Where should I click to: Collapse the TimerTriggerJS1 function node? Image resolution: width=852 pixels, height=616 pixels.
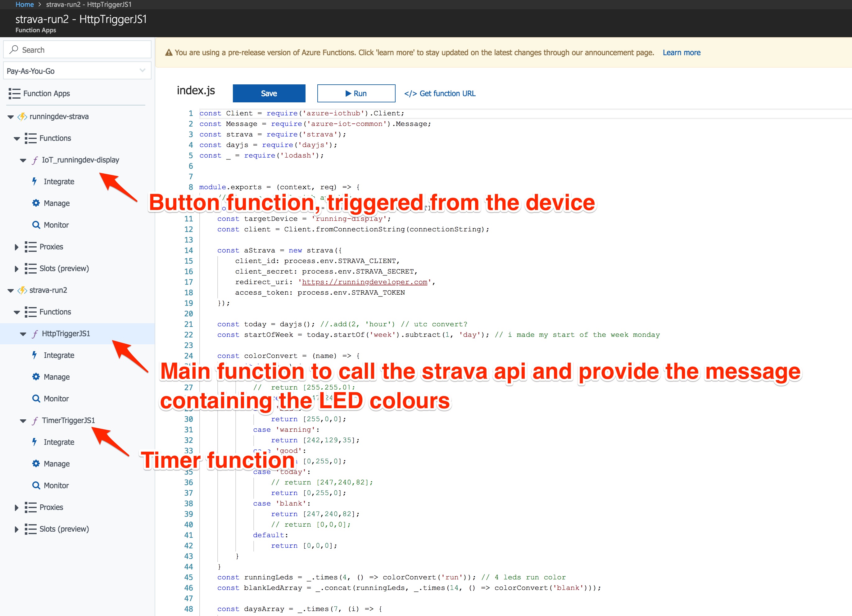[x=23, y=421]
